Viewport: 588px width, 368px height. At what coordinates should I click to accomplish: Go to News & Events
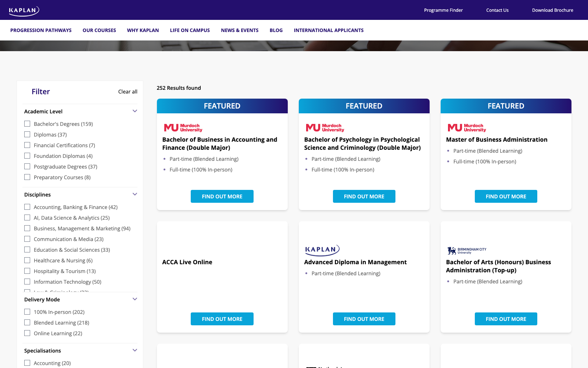(x=240, y=30)
